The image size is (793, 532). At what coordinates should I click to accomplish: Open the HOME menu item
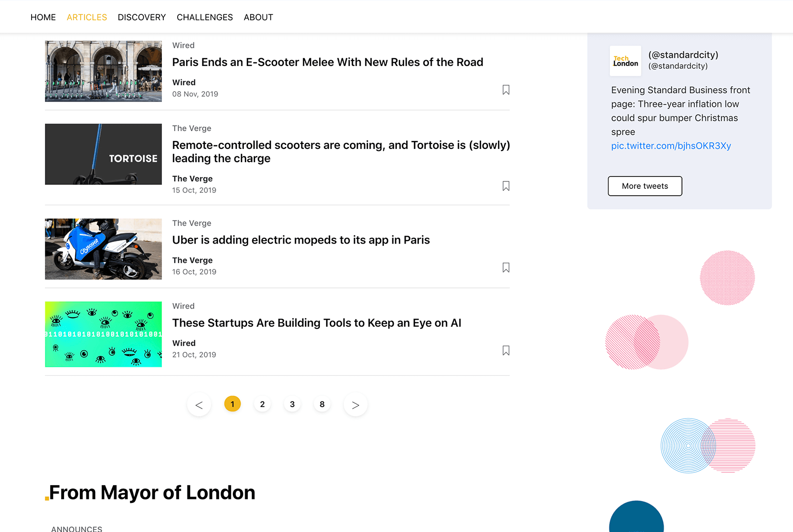click(43, 17)
